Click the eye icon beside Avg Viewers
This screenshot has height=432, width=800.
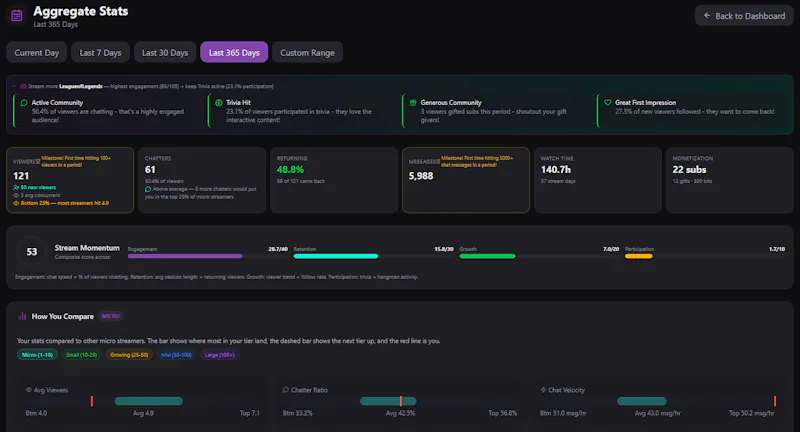[x=29, y=390]
